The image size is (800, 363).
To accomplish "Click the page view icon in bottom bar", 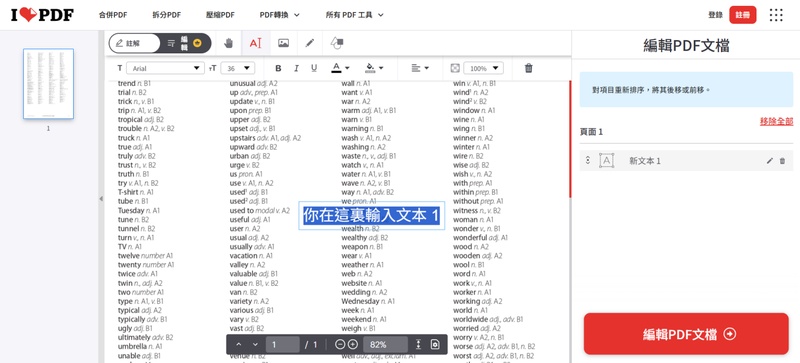I will click(435, 345).
